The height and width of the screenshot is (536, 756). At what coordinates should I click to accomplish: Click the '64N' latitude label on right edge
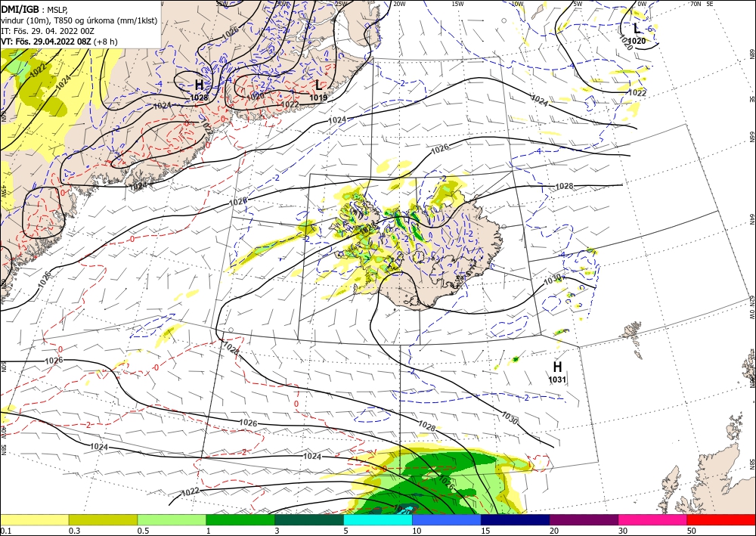tap(751, 218)
